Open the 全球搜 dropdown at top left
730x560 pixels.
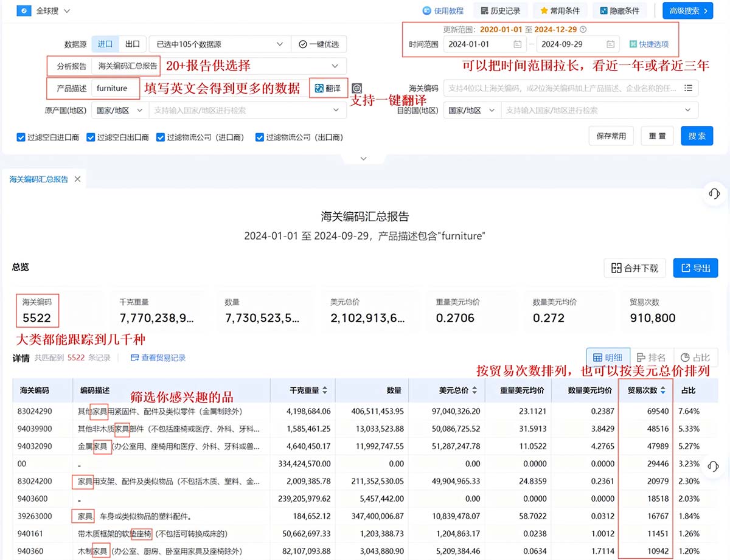click(54, 11)
